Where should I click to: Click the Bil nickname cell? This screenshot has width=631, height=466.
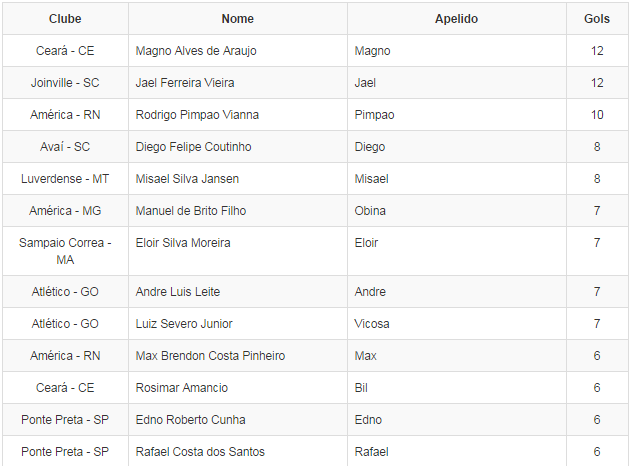[361, 388]
